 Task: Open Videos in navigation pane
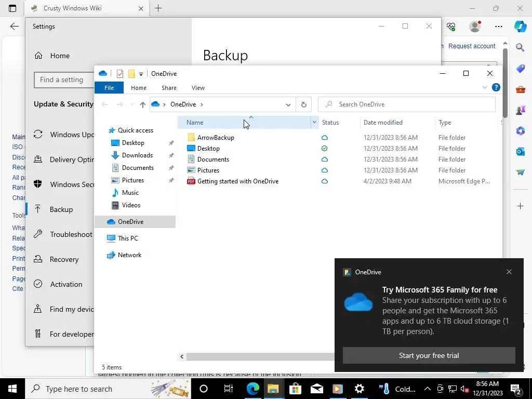point(131,205)
